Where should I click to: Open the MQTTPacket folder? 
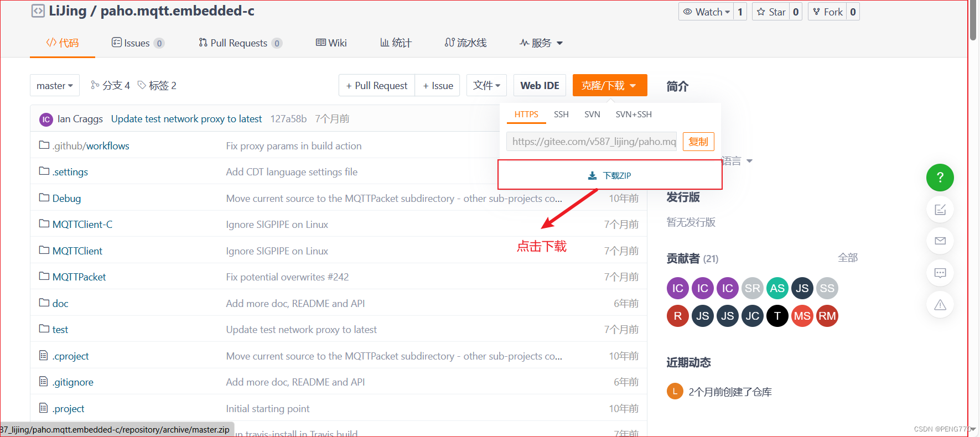(x=79, y=277)
